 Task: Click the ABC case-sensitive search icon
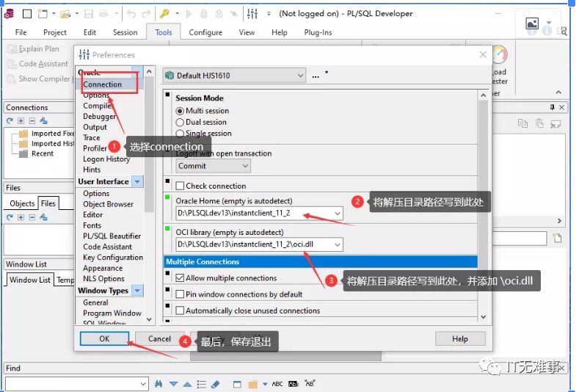(x=277, y=384)
